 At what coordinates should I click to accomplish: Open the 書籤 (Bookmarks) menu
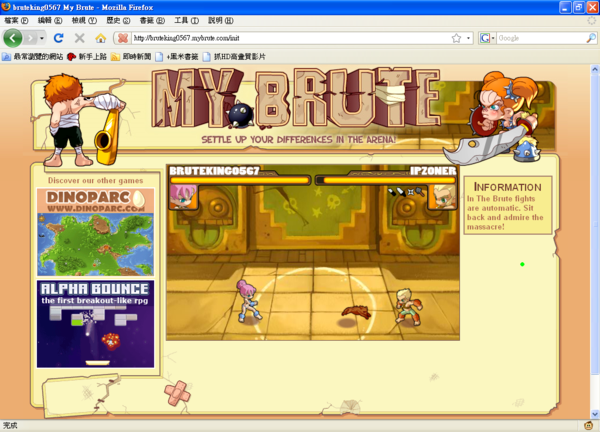pyautogui.click(x=152, y=20)
